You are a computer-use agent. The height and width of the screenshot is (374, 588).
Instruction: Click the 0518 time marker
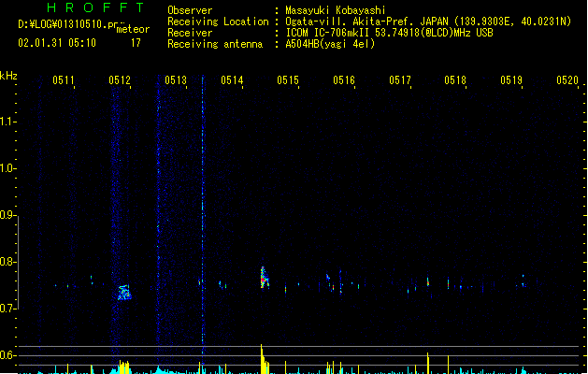coord(455,80)
